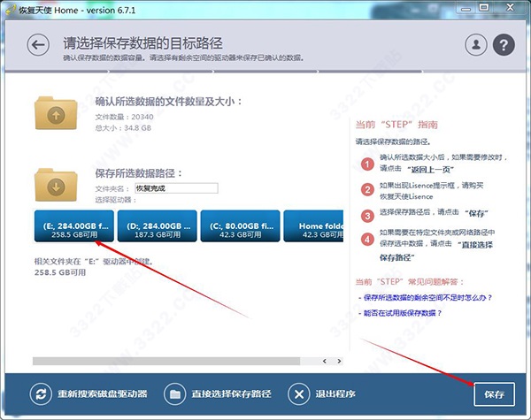The image size is (531, 420).
Task: Click the refresh icon for re-searching disk drives
Action: (x=41, y=394)
